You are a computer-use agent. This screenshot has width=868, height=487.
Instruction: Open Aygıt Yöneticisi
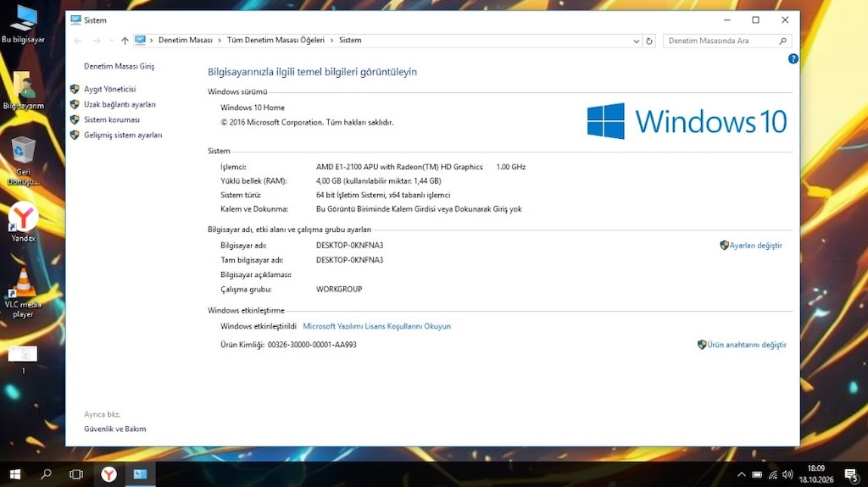(109, 89)
